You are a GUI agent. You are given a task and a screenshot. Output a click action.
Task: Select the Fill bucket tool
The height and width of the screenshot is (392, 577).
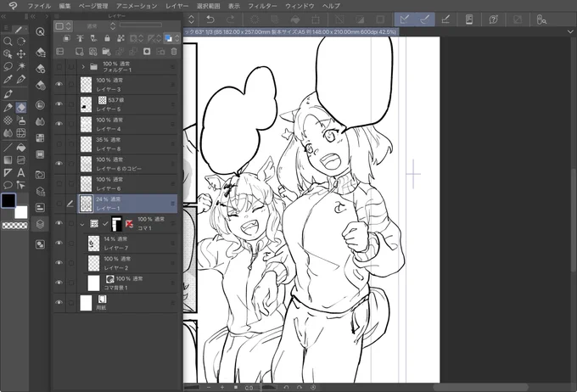(21, 148)
